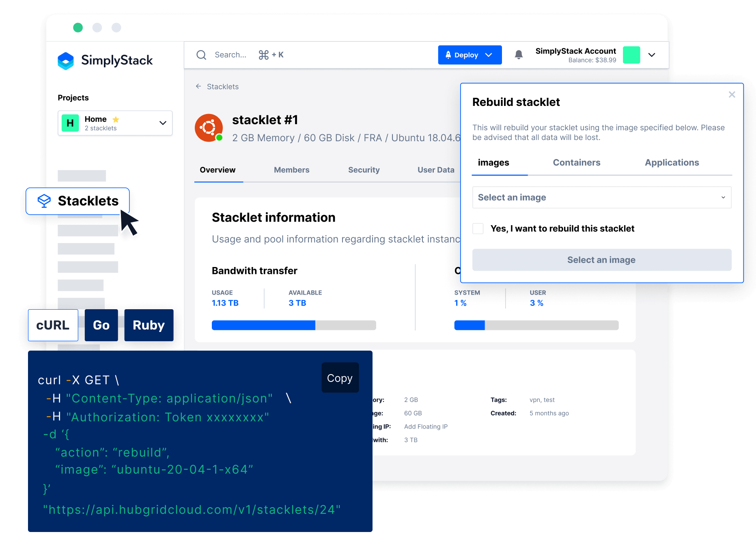Select the cURL code tab

coord(53,325)
